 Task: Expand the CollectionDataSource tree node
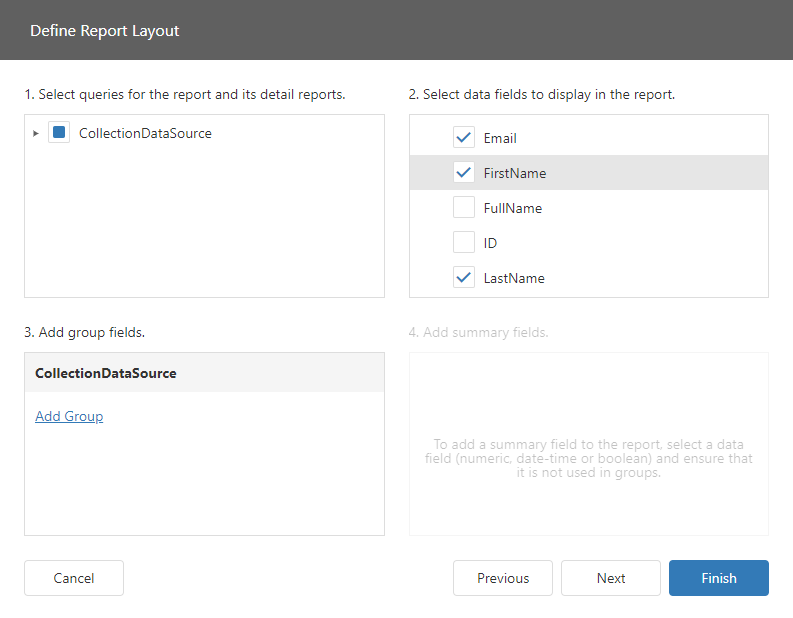35,134
